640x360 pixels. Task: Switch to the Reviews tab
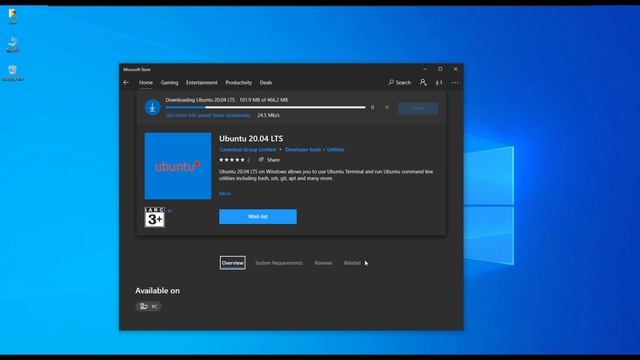click(x=323, y=263)
